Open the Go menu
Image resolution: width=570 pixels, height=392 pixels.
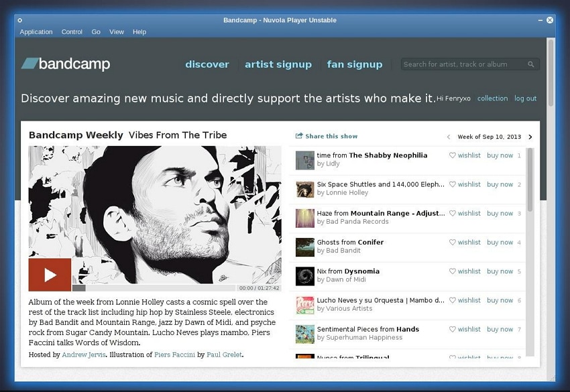(96, 32)
